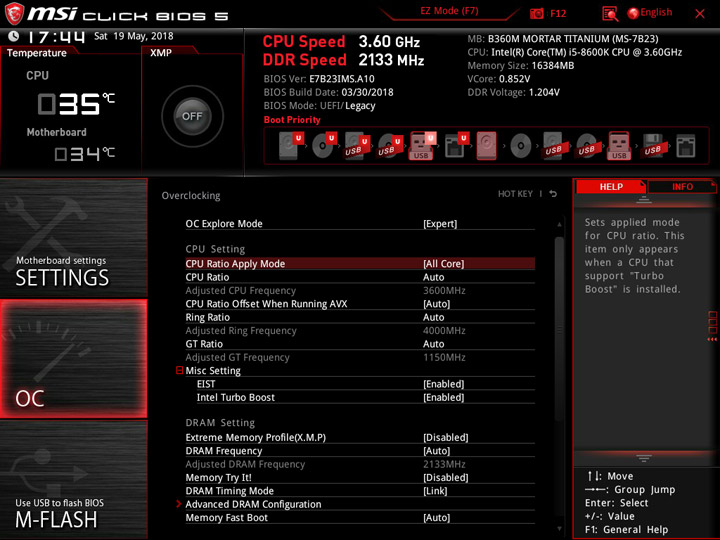Screen dimensions: 720x540
Task: Select highlighted legacy hard disk boot icon
Action: (486, 146)
